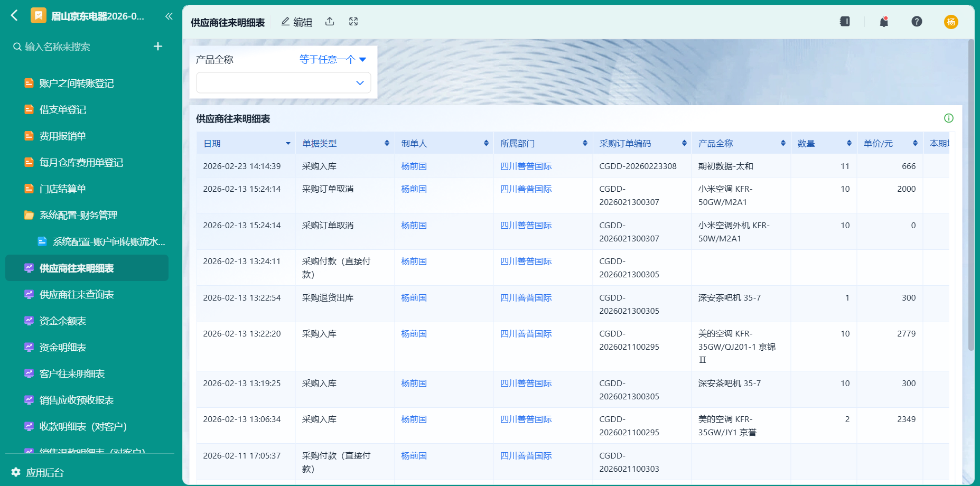980x486 pixels.
Task: Click form icon of 账户之间转账登记
Action: coord(29,83)
